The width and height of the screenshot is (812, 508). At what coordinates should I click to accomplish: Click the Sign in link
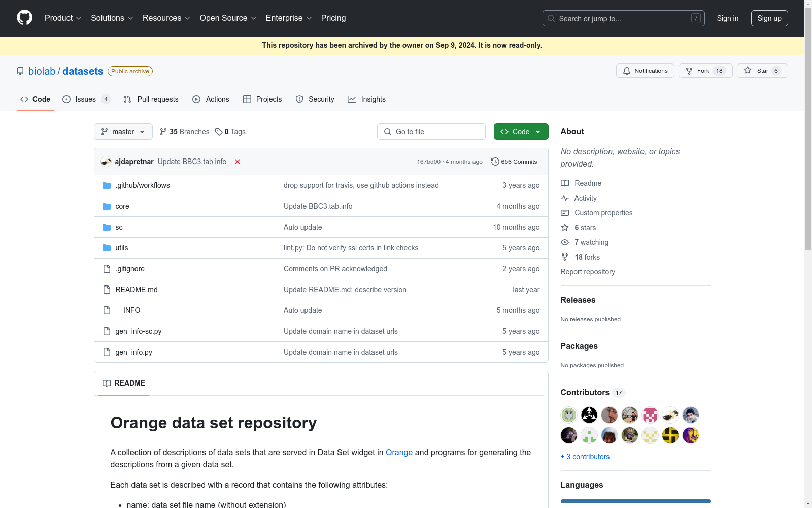pos(728,18)
